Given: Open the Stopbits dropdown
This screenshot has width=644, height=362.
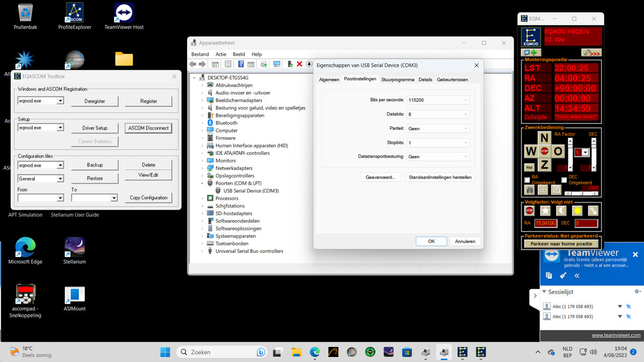Looking at the screenshot, I should (x=437, y=142).
